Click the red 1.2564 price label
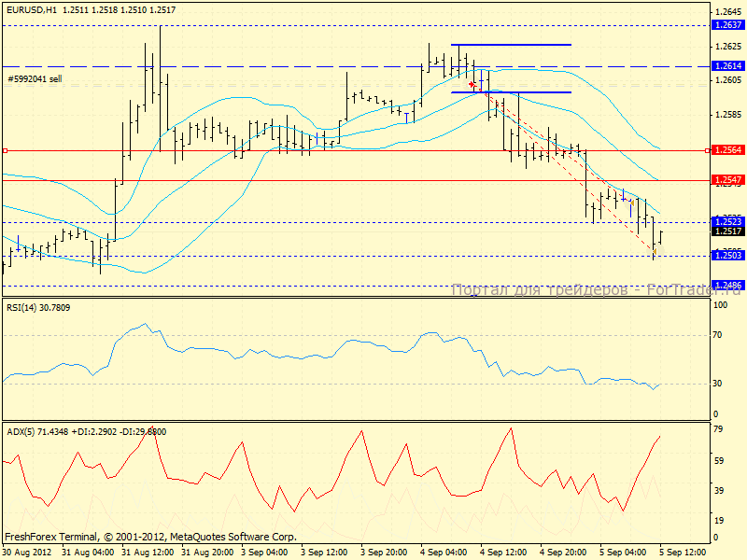Viewport: 747px width, 560px height. click(x=726, y=150)
